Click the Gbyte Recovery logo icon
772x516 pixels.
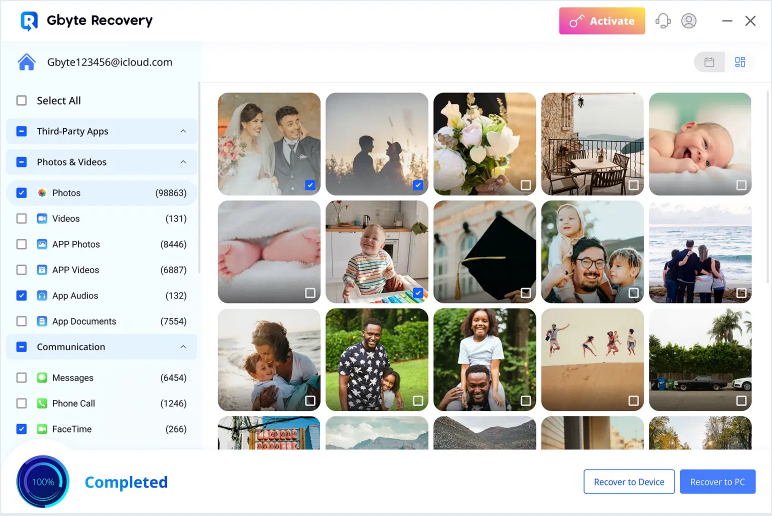point(29,21)
